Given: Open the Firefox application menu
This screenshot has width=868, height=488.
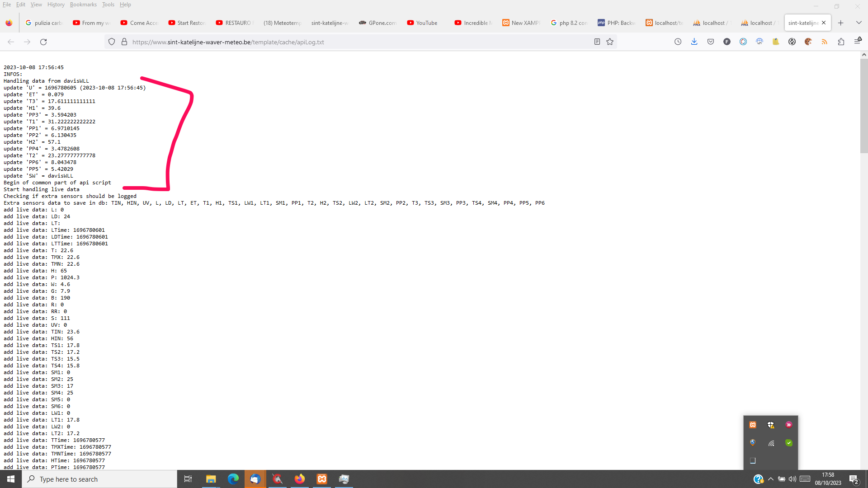Looking at the screenshot, I should pos(858,41).
